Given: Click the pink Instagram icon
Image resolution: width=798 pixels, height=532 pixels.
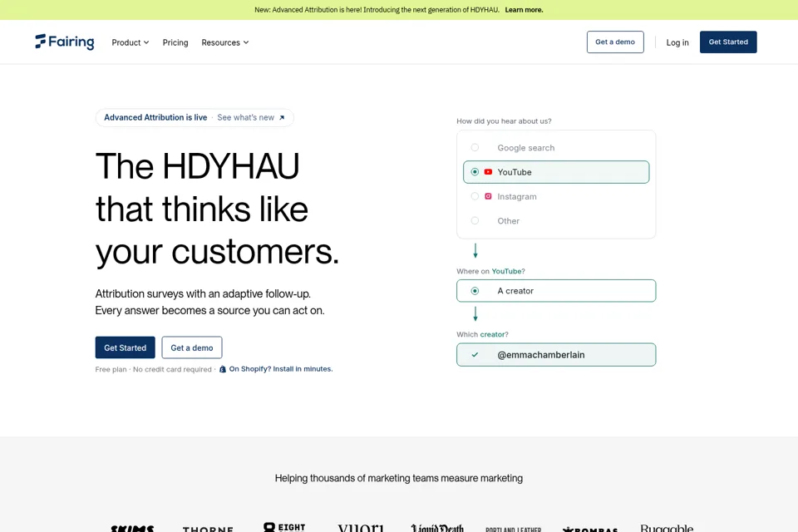Looking at the screenshot, I should (x=488, y=196).
